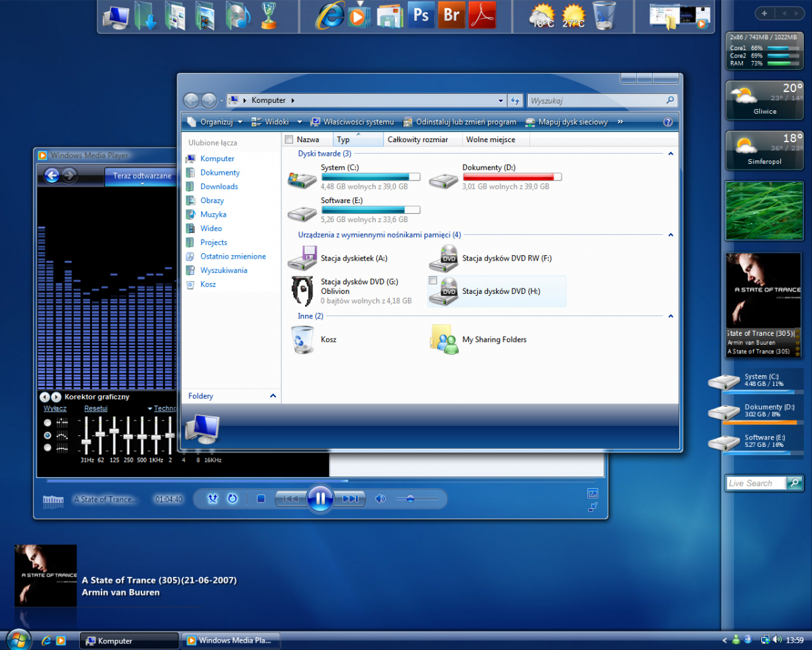Launch Adobe Bridge from the dock
The height and width of the screenshot is (650, 812).
click(x=451, y=15)
